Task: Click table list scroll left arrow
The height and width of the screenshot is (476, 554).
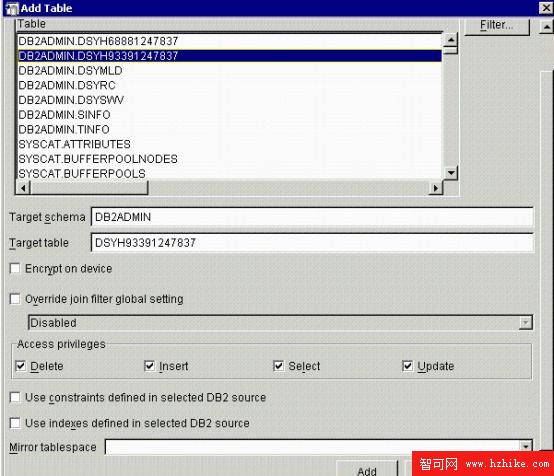Action: (x=23, y=188)
